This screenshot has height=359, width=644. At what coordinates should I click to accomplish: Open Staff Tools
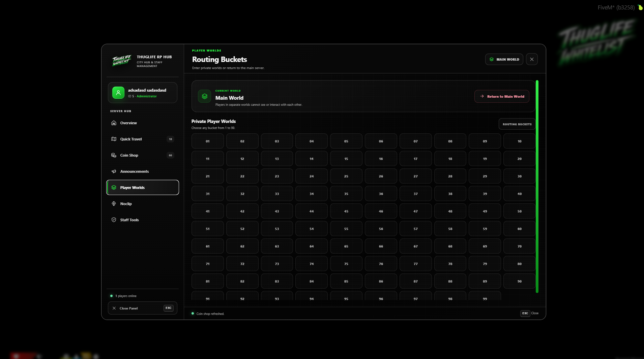coord(143,220)
